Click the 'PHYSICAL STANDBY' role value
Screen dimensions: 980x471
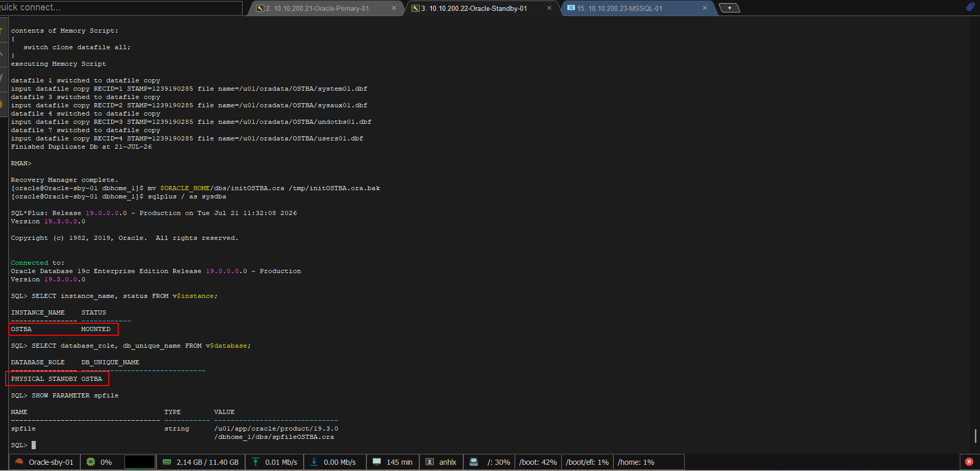coord(44,379)
